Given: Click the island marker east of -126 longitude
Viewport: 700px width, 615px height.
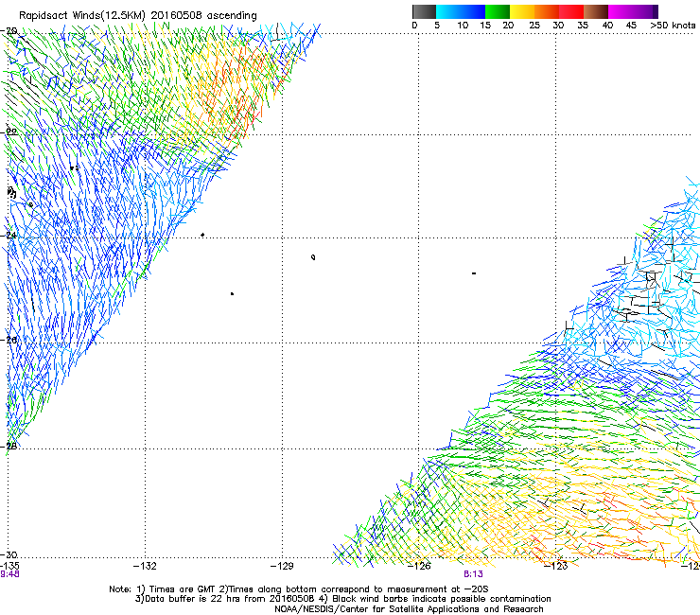Looking at the screenshot, I should tap(474, 273).
